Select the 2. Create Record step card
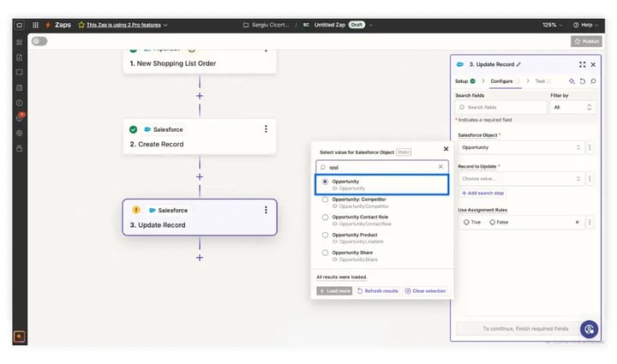The height and width of the screenshot is (364, 617). [x=200, y=137]
